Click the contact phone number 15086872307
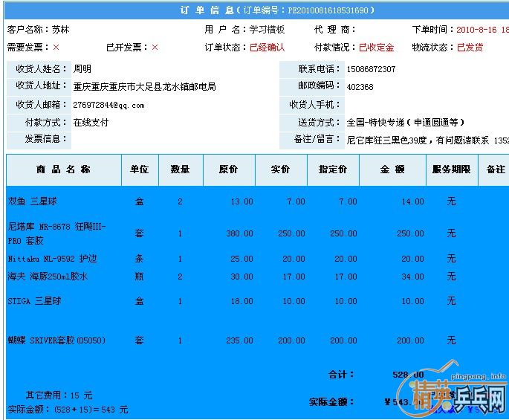 [x=371, y=69]
